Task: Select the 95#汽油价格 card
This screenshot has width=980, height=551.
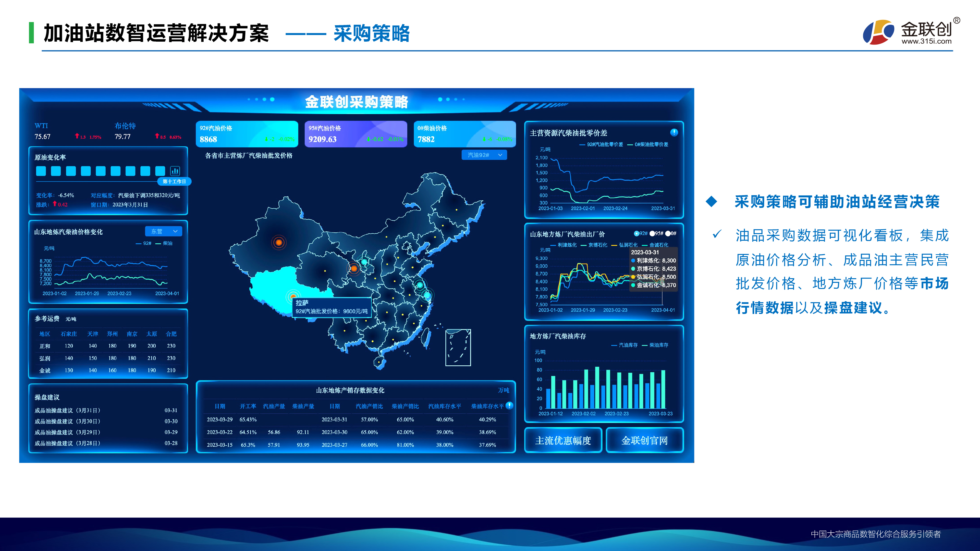Action: 356,134
